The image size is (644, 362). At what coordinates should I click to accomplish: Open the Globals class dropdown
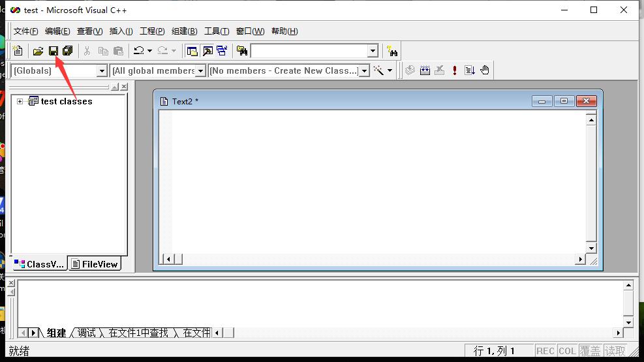pyautogui.click(x=102, y=71)
